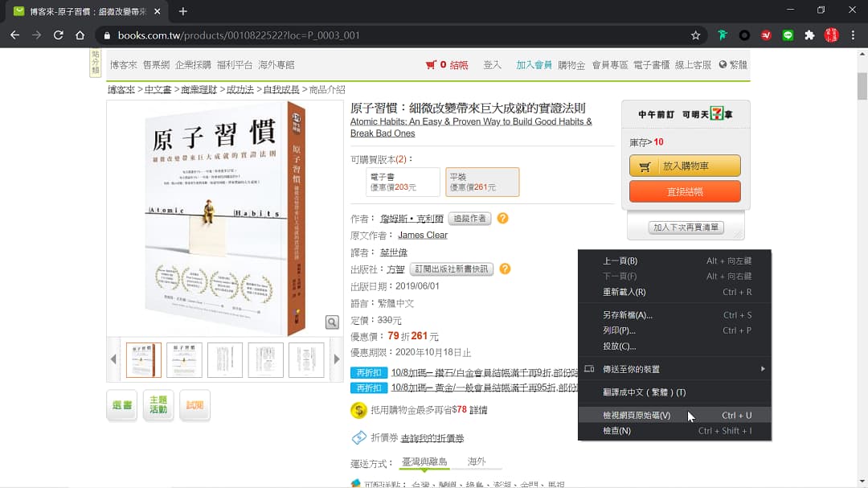Click the page vertical scrollbar thumb

pos(862,86)
